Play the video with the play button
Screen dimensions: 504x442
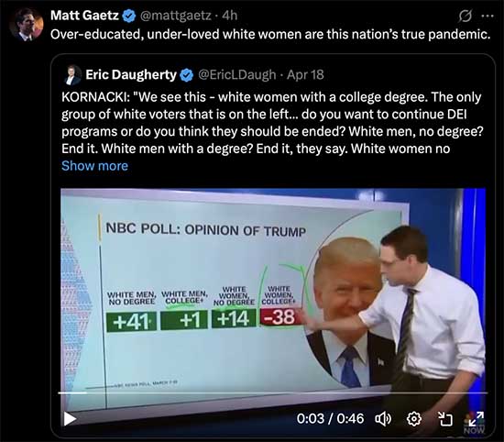click(x=70, y=419)
